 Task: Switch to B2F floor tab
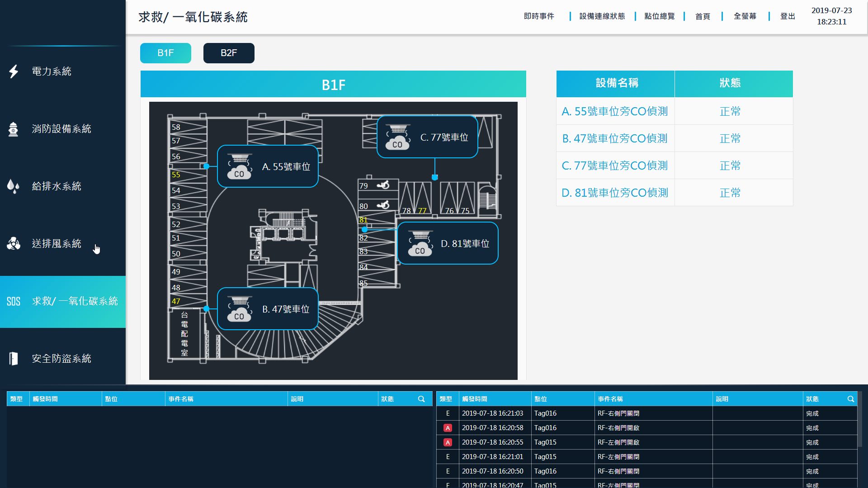point(229,53)
